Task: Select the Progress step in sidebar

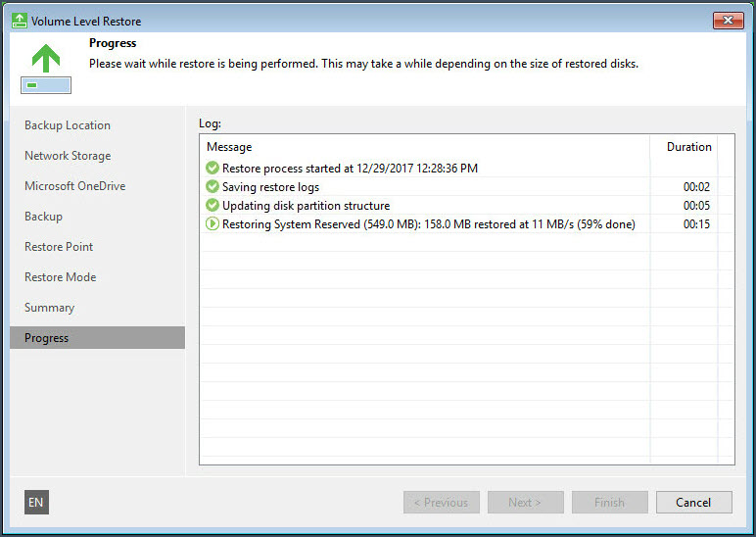Action: pyautogui.click(x=47, y=338)
